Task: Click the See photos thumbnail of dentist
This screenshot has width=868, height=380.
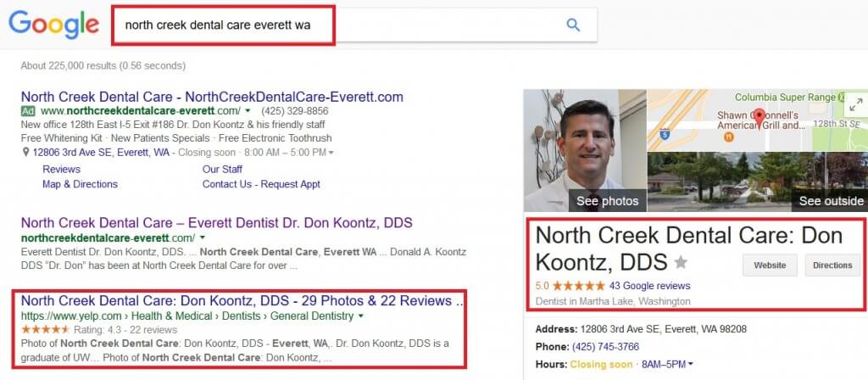Action: pos(585,150)
